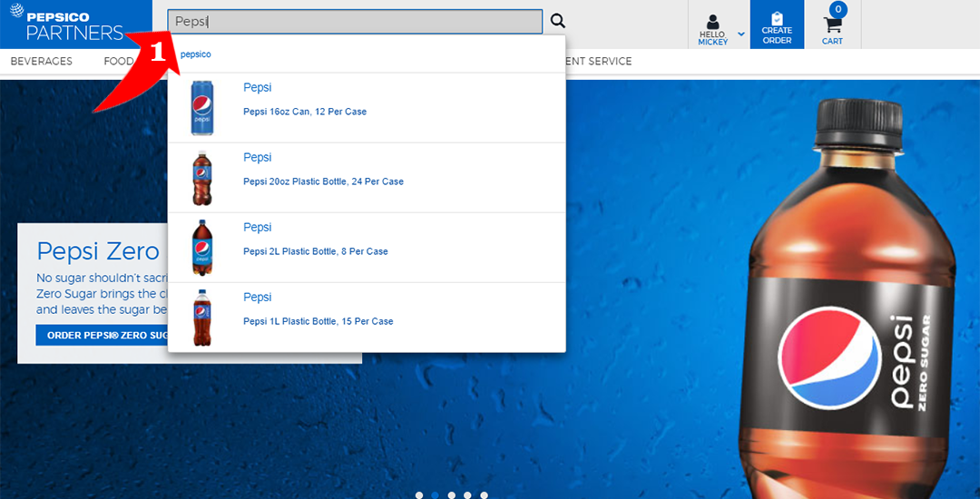
Task: Go to the first carousel slide dot
Action: (x=419, y=495)
